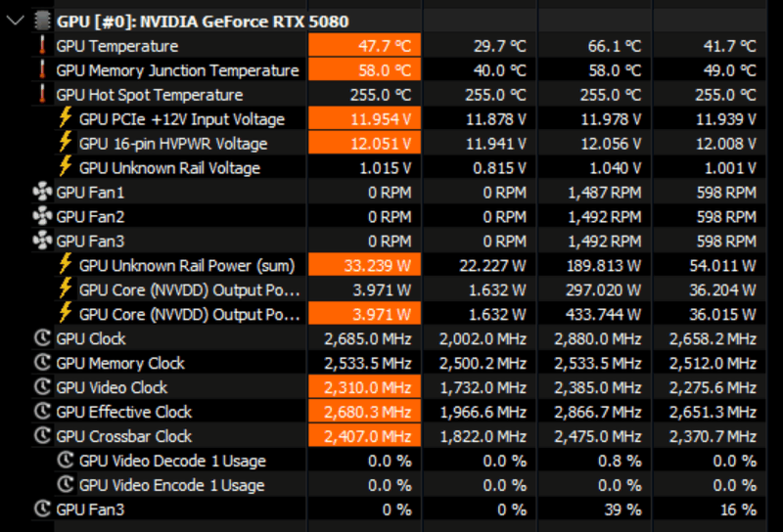
Task: Click the 0.8 % video decode maximum value
Action: click(x=620, y=462)
